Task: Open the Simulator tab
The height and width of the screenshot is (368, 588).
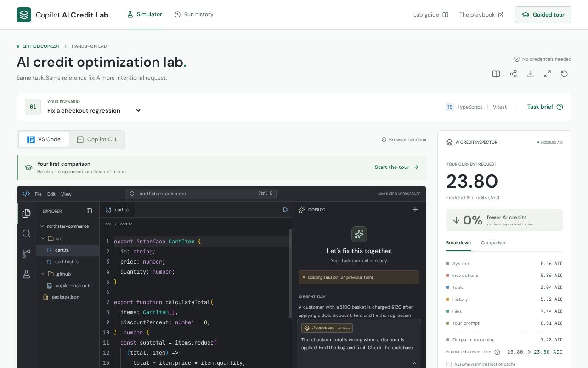Action: coord(144,15)
